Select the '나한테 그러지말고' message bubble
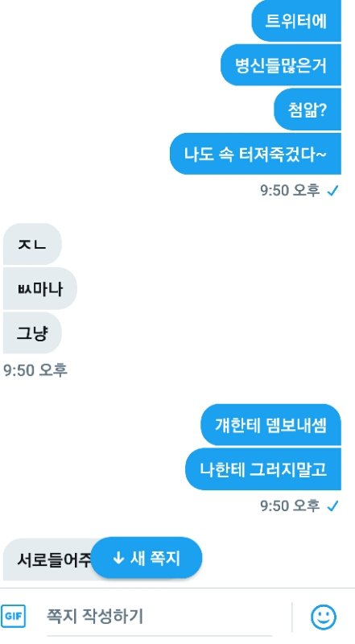This screenshot has height=644, width=355. pos(263,469)
